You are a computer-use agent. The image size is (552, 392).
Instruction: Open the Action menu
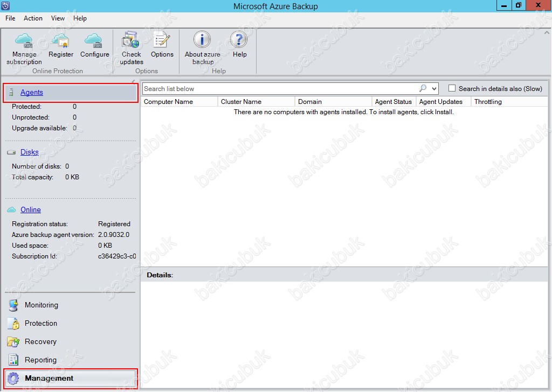[33, 18]
